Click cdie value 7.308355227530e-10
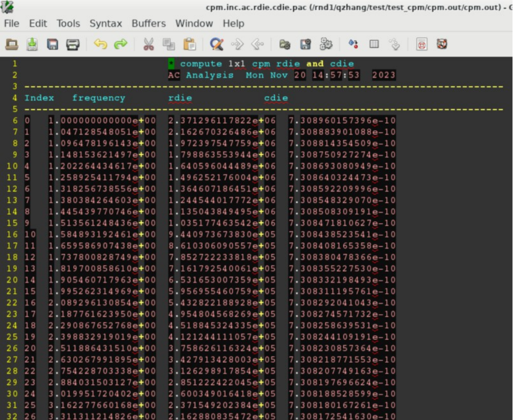 click(342, 269)
